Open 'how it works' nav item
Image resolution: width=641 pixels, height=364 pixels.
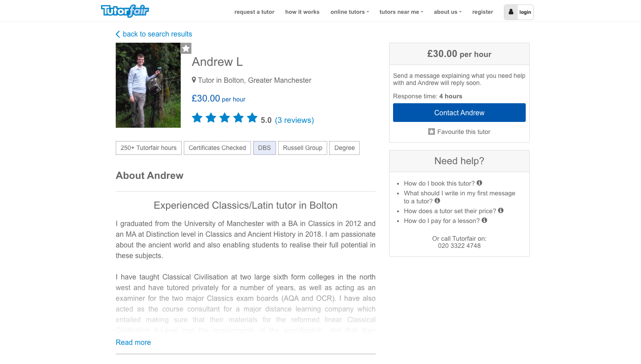coord(302,12)
